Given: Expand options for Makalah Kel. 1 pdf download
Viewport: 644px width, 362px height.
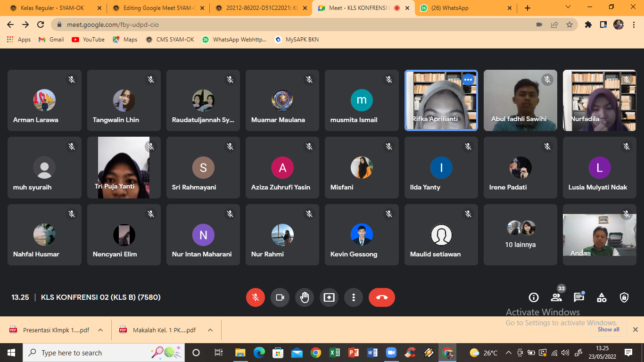Looking at the screenshot, I should (x=210, y=330).
